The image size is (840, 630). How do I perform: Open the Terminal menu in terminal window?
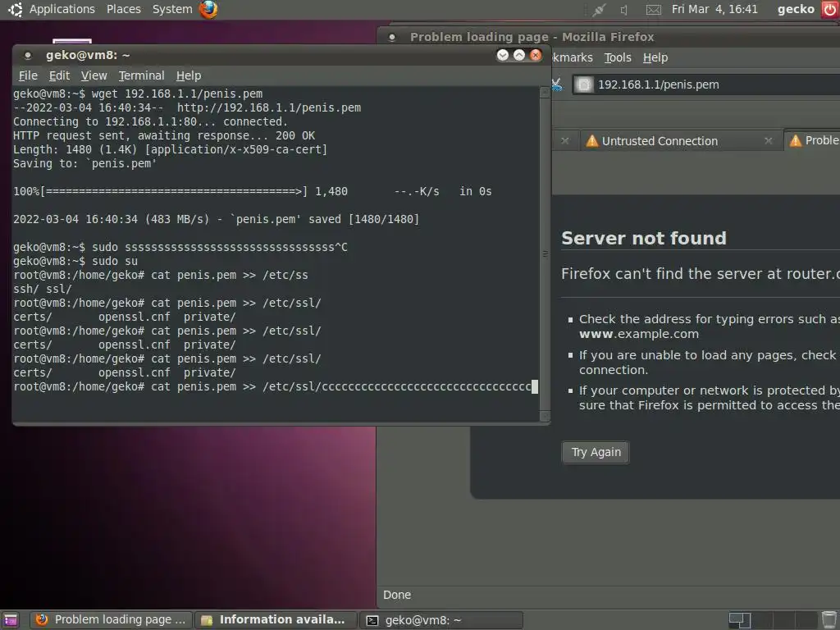pyautogui.click(x=141, y=75)
